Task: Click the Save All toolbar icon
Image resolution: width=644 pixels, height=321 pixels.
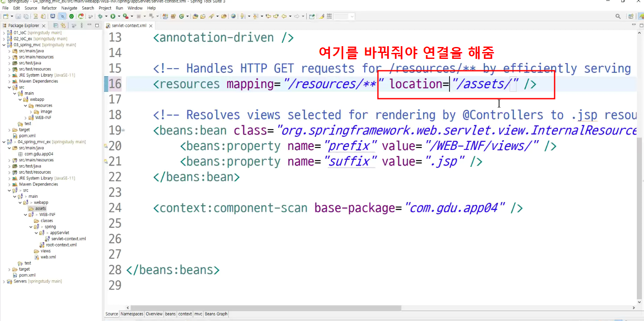Action: point(26,16)
